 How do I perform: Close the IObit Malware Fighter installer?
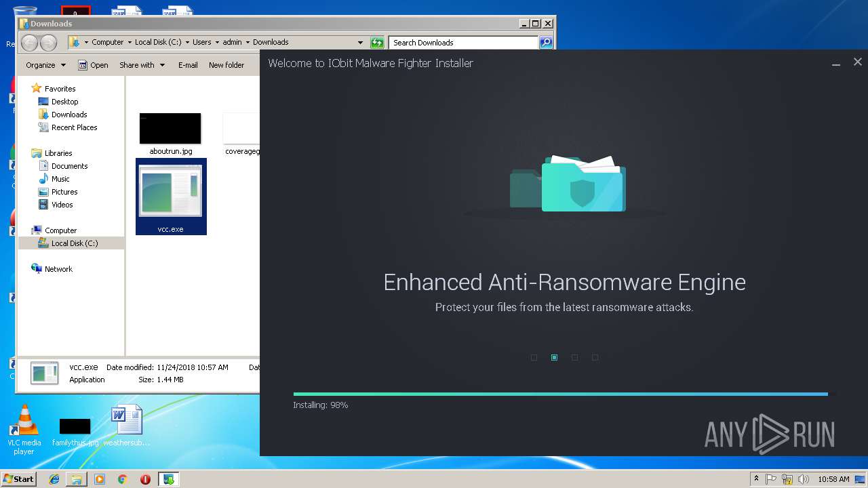coord(858,62)
